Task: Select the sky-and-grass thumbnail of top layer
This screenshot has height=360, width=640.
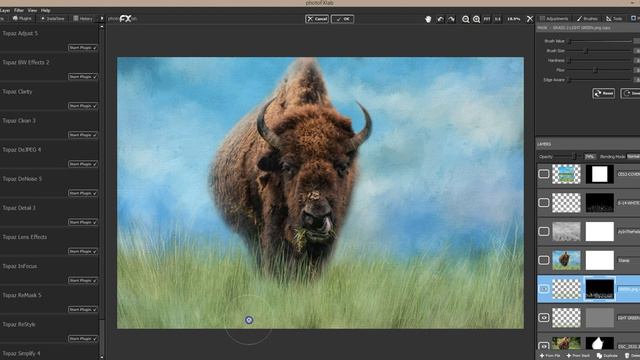Action: click(x=566, y=174)
